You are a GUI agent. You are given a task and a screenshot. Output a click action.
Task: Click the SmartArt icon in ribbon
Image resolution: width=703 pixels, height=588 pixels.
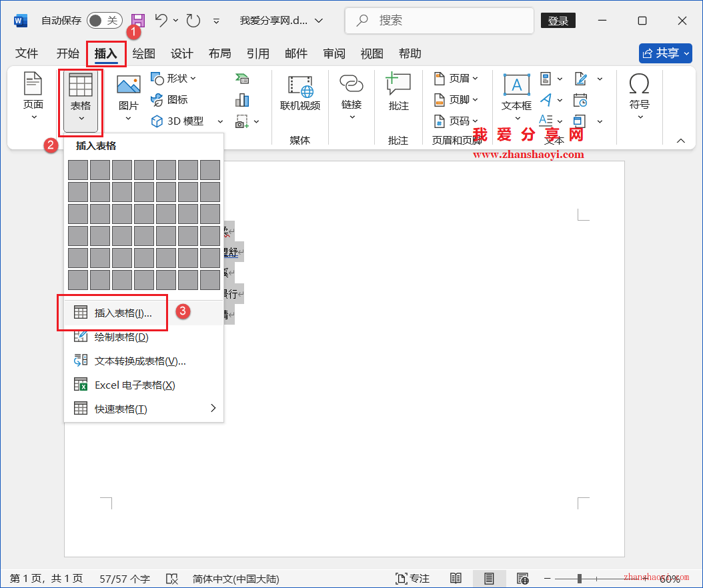click(x=242, y=79)
